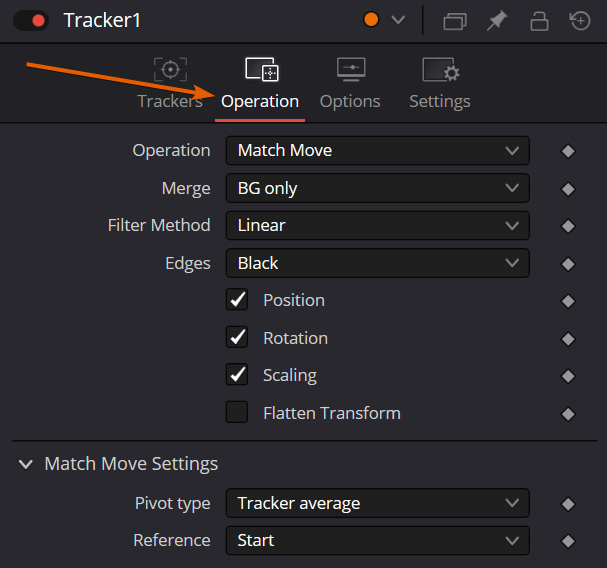This screenshot has width=607, height=568.
Task: Open the Merge BG only dropdown
Action: [377, 188]
